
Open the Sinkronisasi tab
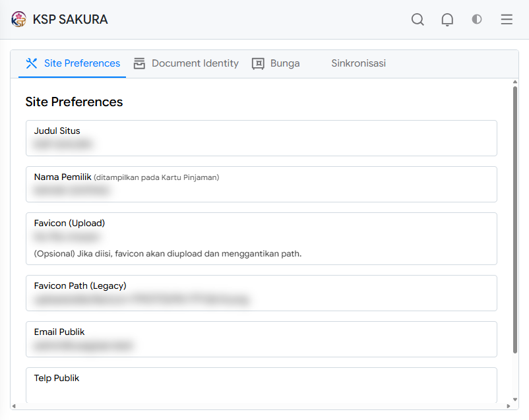point(358,63)
